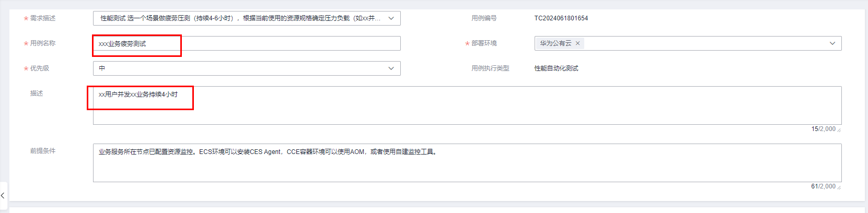
Task: Click the 用例编号 label
Action: tap(484, 18)
